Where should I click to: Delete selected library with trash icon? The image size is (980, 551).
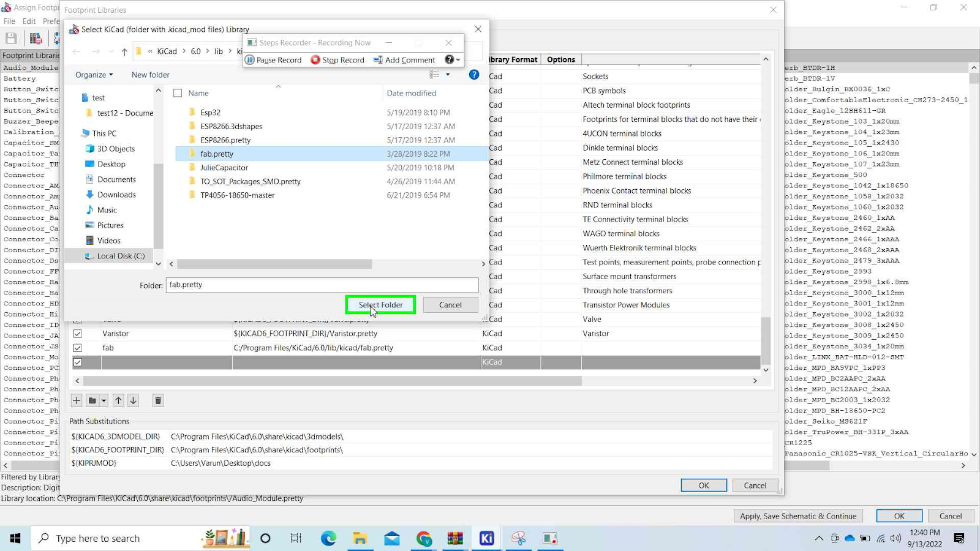tap(158, 400)
